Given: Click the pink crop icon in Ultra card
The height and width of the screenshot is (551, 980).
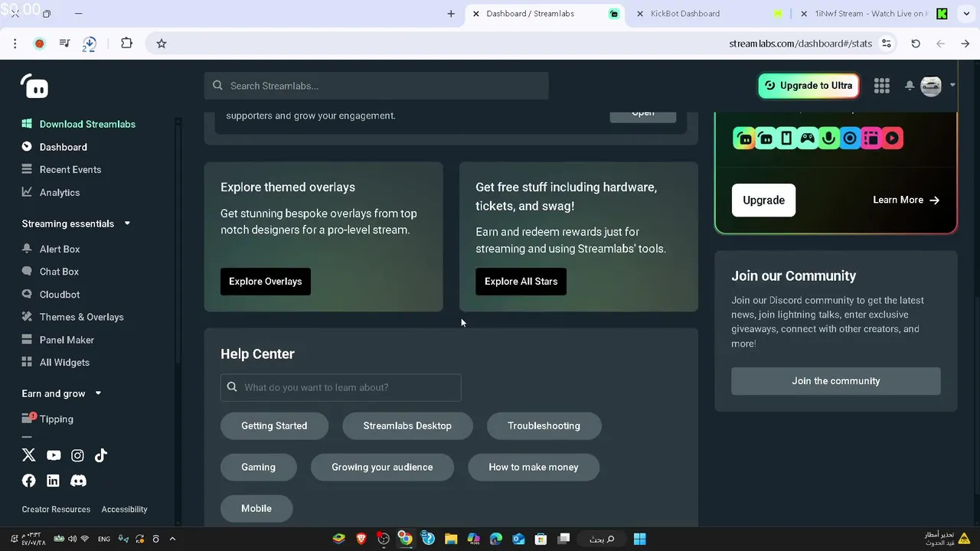Looking at the screenshot, I should pyautogui.click(x=871, y=139).
